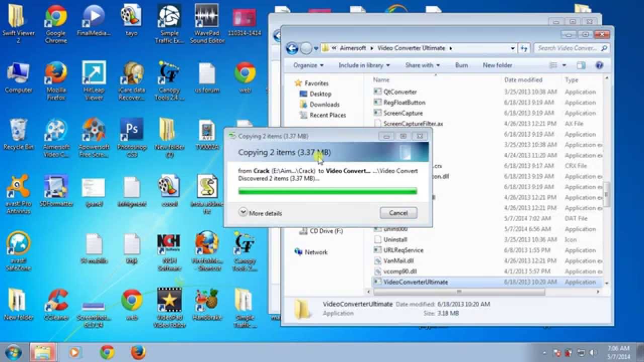This screenshot has height=362, width=644.
Task: Select the HitLeap Viewer desktop shortcut
Action: [94, 81]
